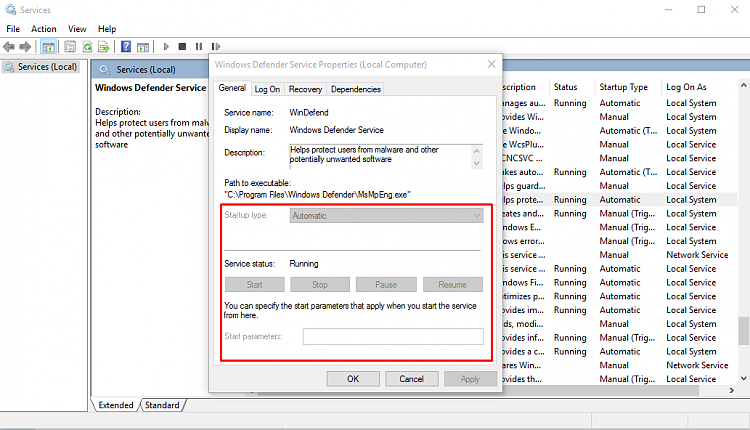750x430 pixels.
Task: Click the Display name value Windows Defender Service
Action: (x=336, y=130)
